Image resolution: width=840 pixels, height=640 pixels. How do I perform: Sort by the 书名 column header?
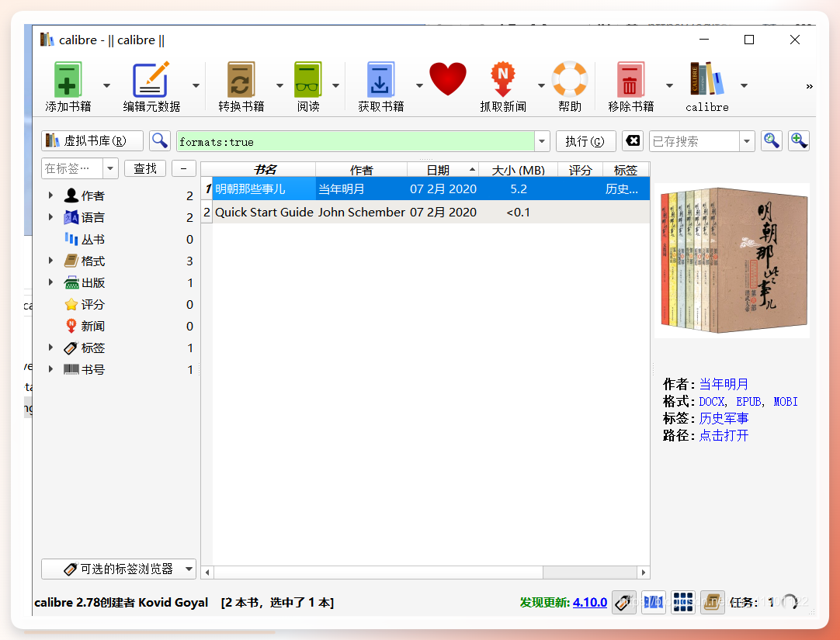coord(265,170)
